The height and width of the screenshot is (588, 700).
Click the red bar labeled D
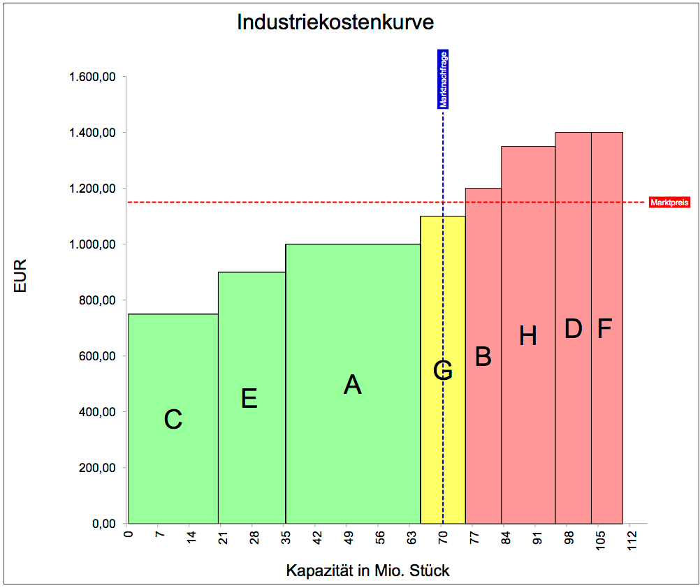click(573, 329)
